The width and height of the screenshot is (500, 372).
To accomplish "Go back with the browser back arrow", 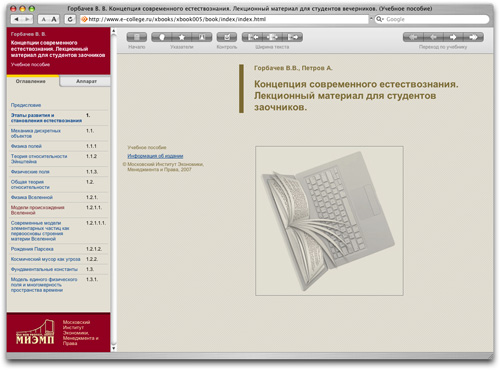I will (x=16, y=19).
